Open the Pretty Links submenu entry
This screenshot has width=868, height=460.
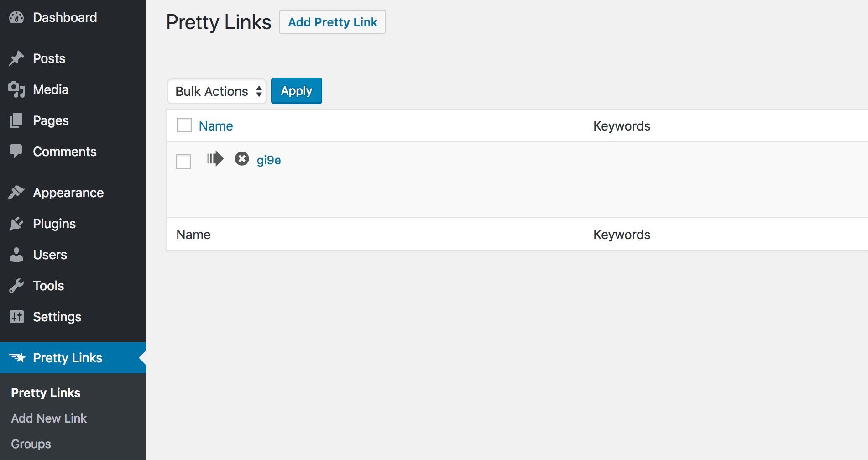[x=46, y=393]
